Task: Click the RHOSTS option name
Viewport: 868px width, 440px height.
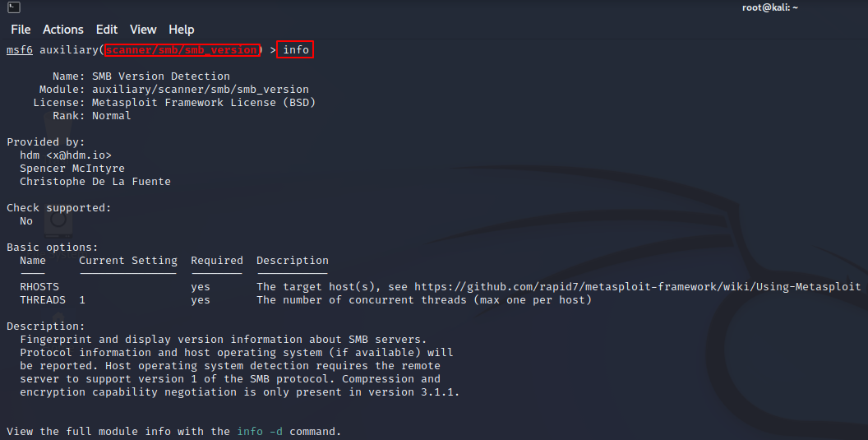Action: [39, 287]
